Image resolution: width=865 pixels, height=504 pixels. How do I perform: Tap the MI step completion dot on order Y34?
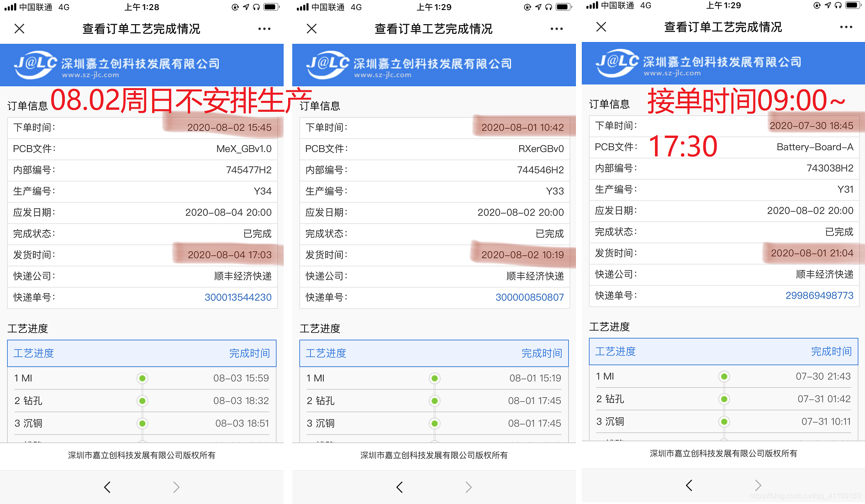click(142, 378)
